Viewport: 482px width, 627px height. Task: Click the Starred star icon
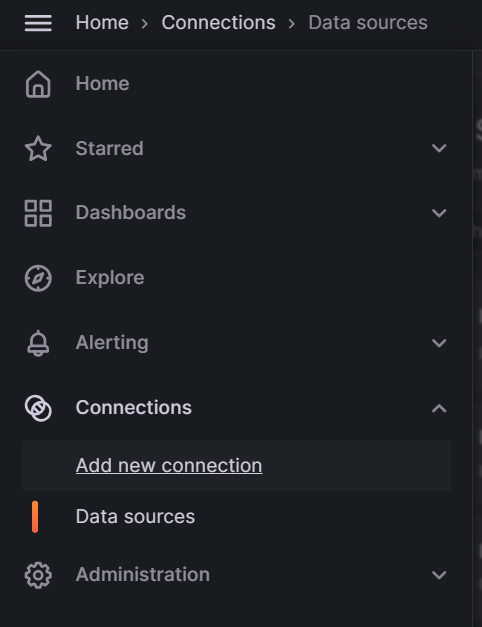38,148
